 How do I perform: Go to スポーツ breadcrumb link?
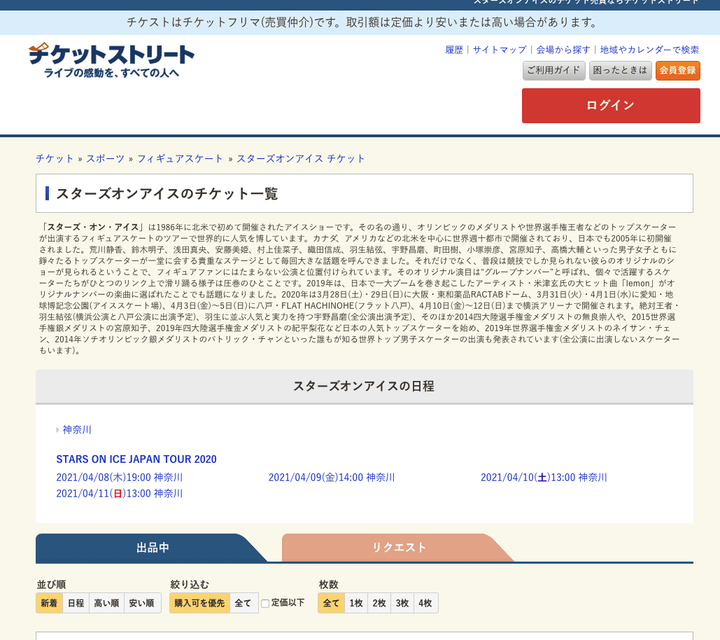105,159
